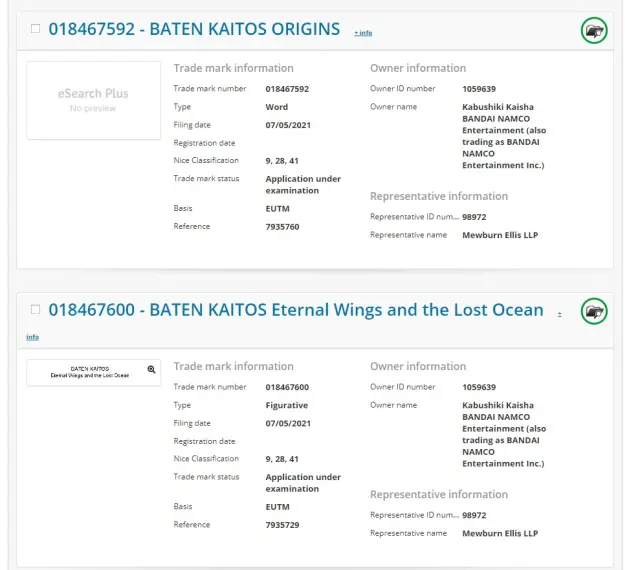Select filing date 07/05/2021 in Eternal Wings entry

(288, 423)
